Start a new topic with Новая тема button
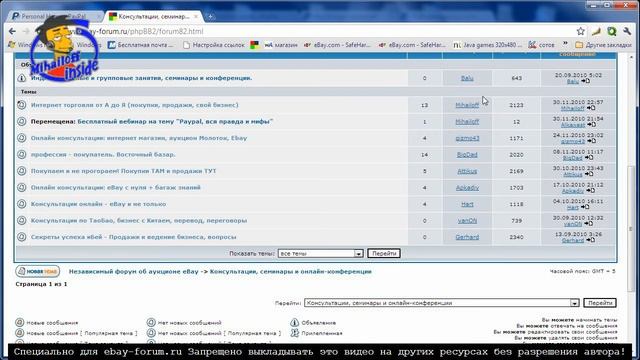This screenshot has width=640, height=360. [38, 271]
